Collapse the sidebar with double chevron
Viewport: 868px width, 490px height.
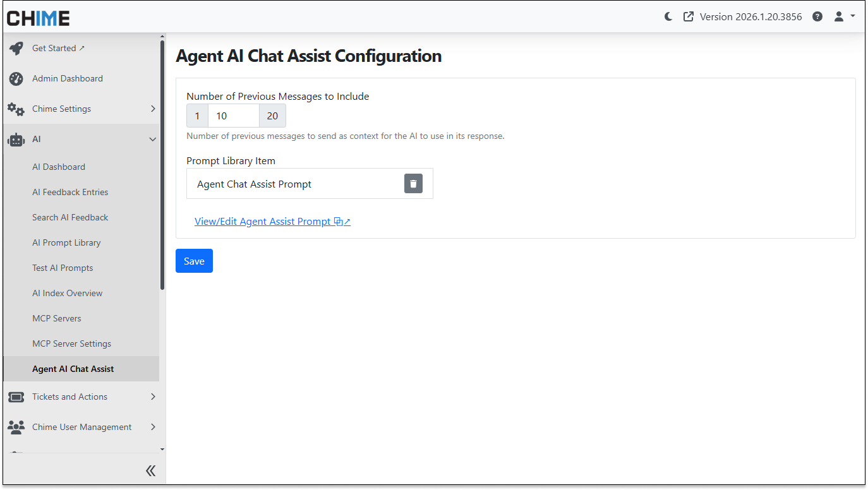pyautogui.click(x=150, y=470)
